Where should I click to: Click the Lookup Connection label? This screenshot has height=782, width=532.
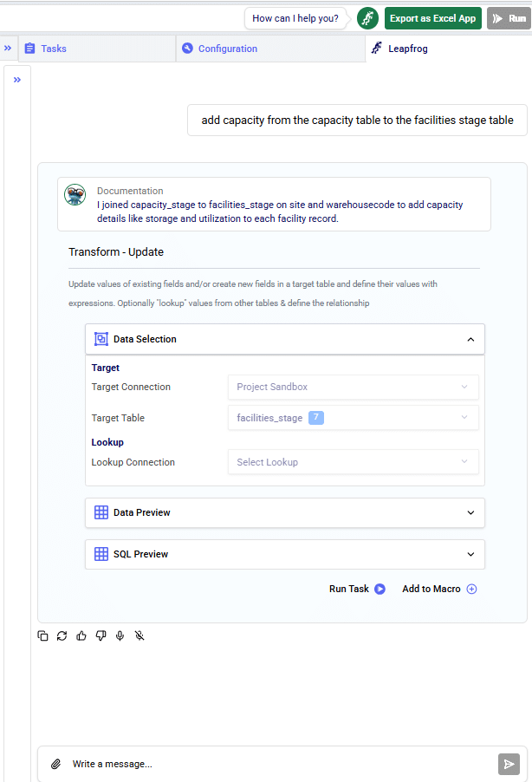click(x=133, y=462)
